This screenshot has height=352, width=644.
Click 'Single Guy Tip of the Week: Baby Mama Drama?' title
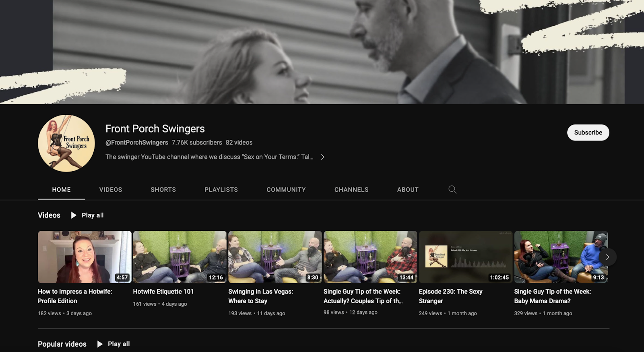click(552, 296)
